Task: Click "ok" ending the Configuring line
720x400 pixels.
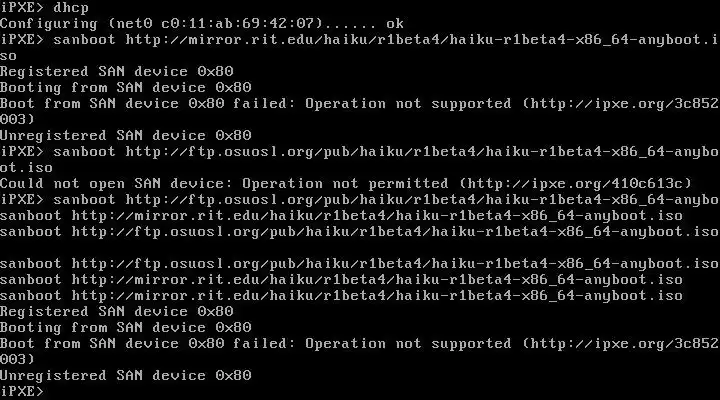Action: tap(394, 23)
